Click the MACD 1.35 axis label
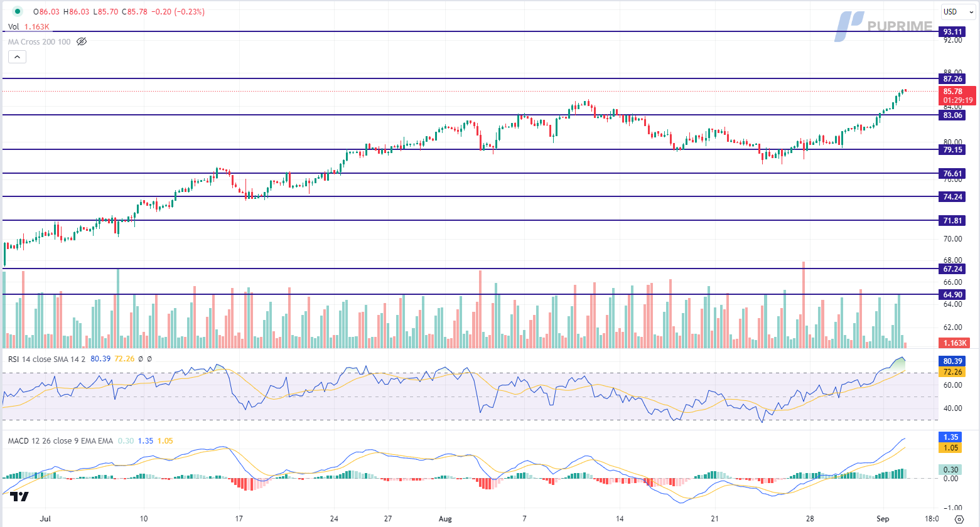 coord(950,437)
